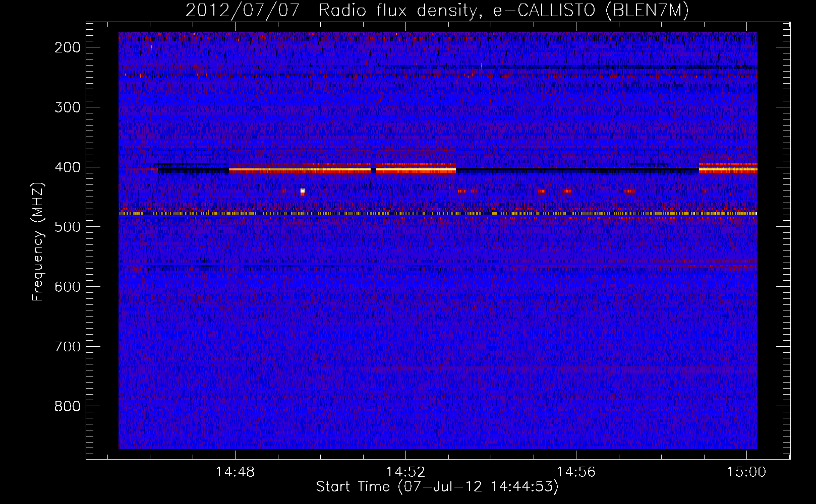Click the 300 frequency tick label
The image size is (816, 504).
tap(67, 107)
